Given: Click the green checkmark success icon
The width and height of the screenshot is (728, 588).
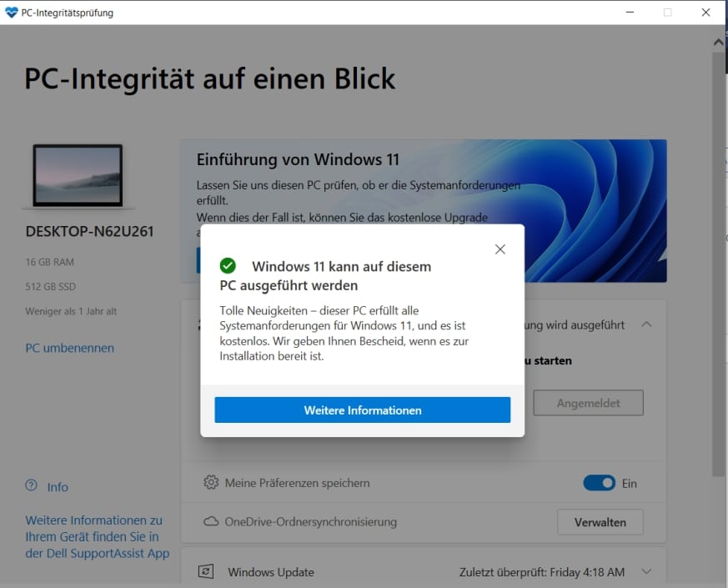Looking at the screenshot, I should [x=228, y=266].
